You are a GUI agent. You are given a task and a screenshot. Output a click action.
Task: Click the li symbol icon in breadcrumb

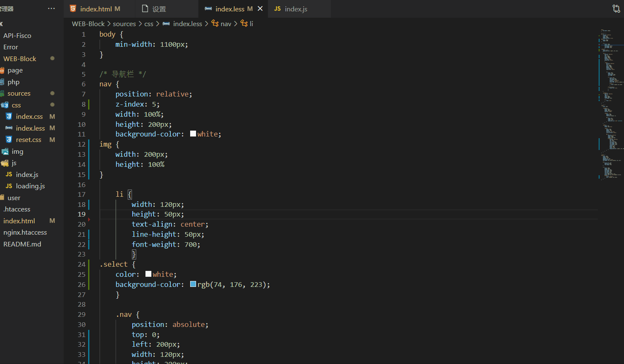click(244, 23)
